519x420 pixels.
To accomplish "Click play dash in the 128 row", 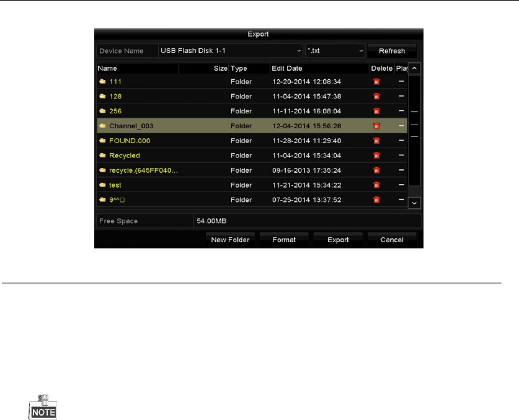I will (x=401, y=96).
